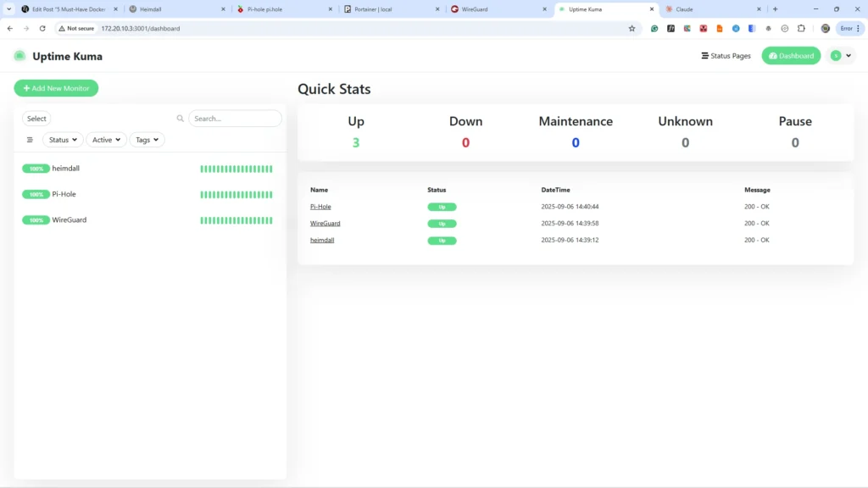The width and height of the screenshot is (868, 488).
Task: Switch to the Pi-hole tab
Action: [283, 8]
